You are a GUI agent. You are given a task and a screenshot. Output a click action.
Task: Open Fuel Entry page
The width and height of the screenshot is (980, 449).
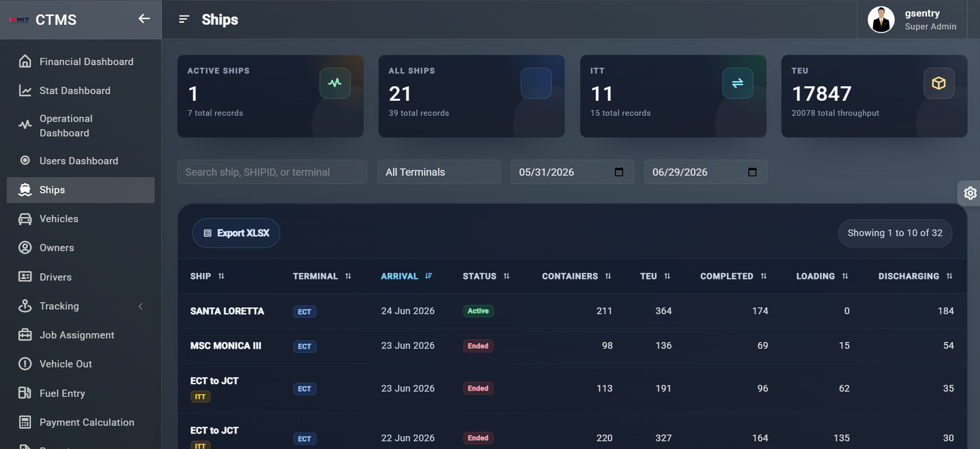pos(81,393)
